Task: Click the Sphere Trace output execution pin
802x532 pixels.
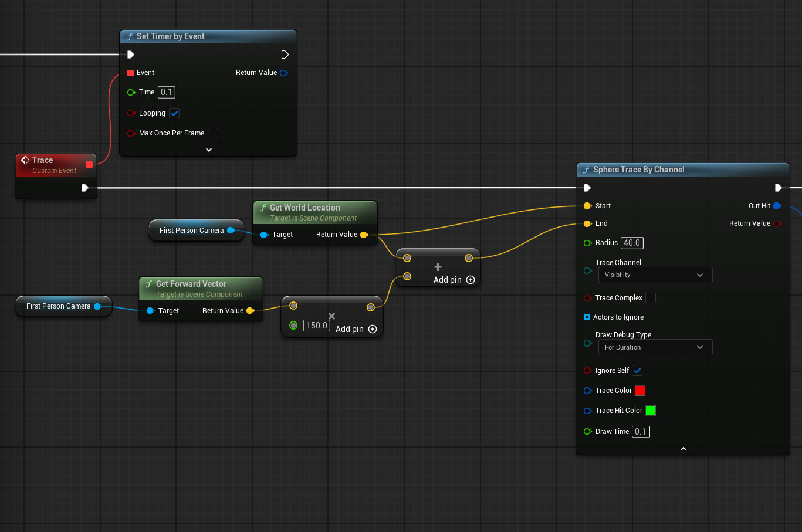Action: [x=779, y=188]
